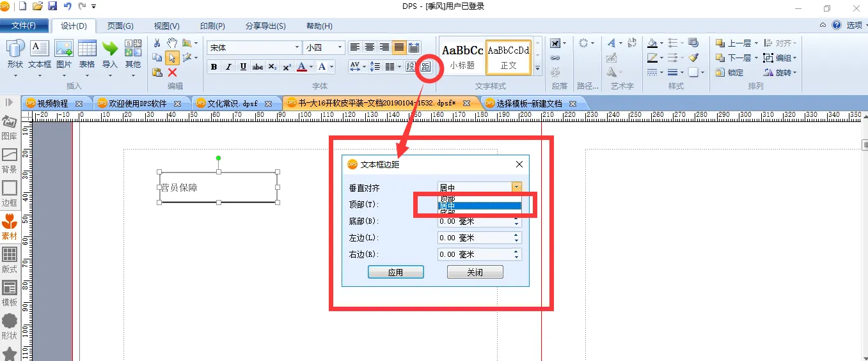Toggle underline formatting
This screenshot has width=868, height=361.
(x=243, y=66)
